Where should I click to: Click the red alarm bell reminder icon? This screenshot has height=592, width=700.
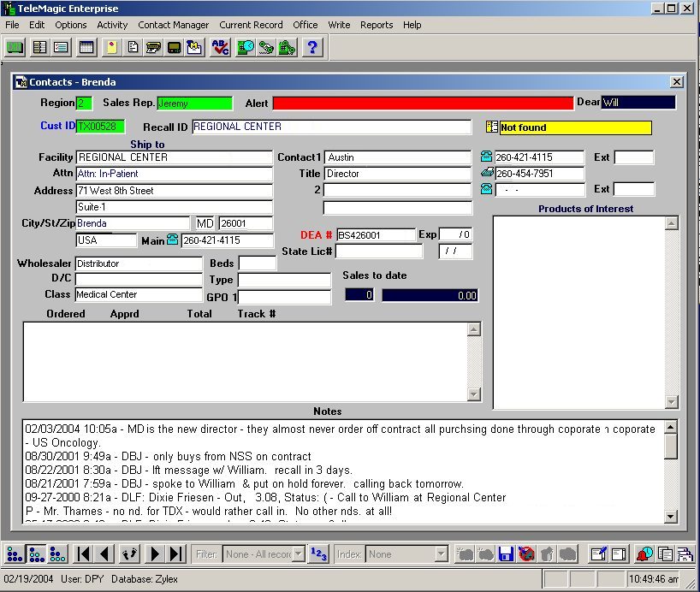click(645, 554)
